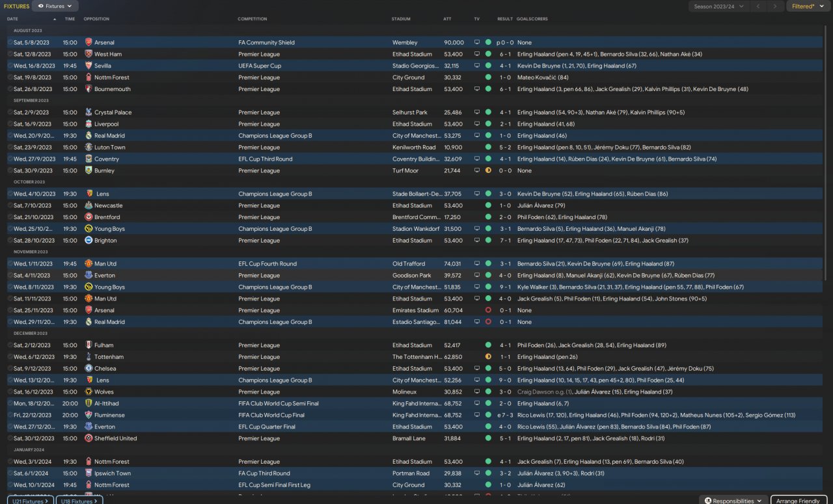This screenshot has height=504, width=833.
Task: Click the Burnley club badge
Action: click(88, 171)
